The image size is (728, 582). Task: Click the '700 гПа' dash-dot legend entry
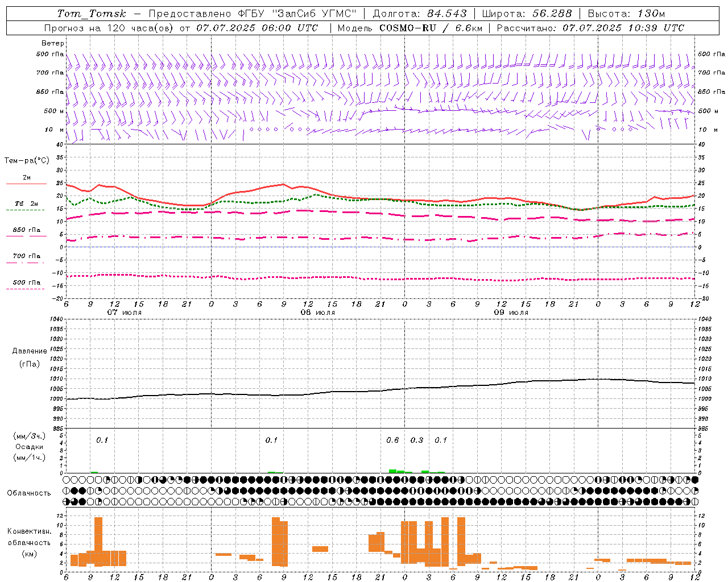click(26, 256)
